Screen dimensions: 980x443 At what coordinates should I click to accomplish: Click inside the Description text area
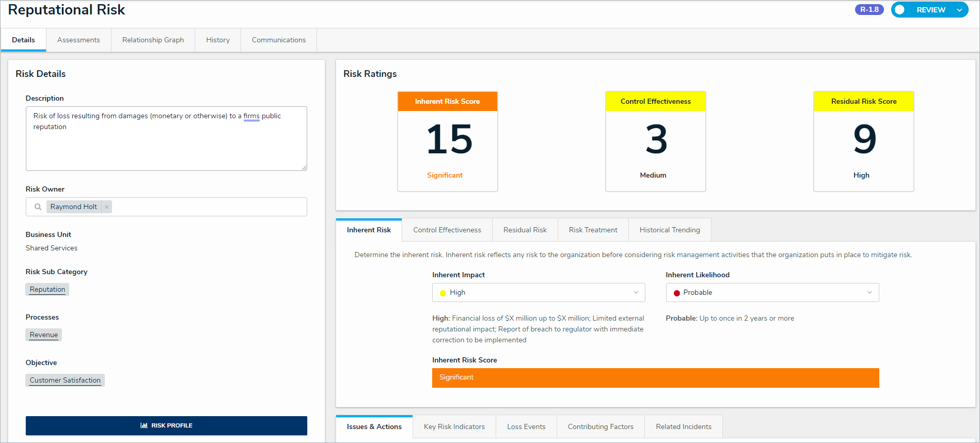pyautogui.click(x=166, y=138)
